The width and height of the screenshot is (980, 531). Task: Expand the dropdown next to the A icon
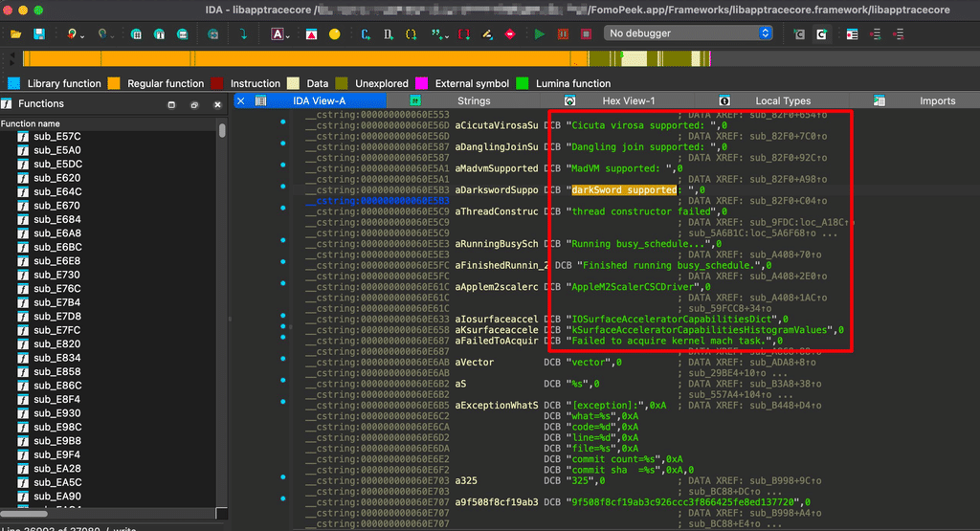click(287, 37)
